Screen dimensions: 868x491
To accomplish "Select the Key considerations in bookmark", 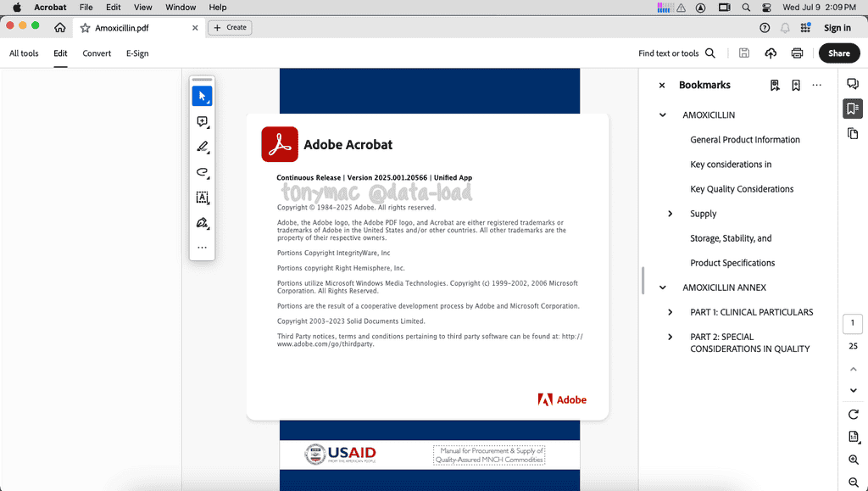I will coord(731,165).
